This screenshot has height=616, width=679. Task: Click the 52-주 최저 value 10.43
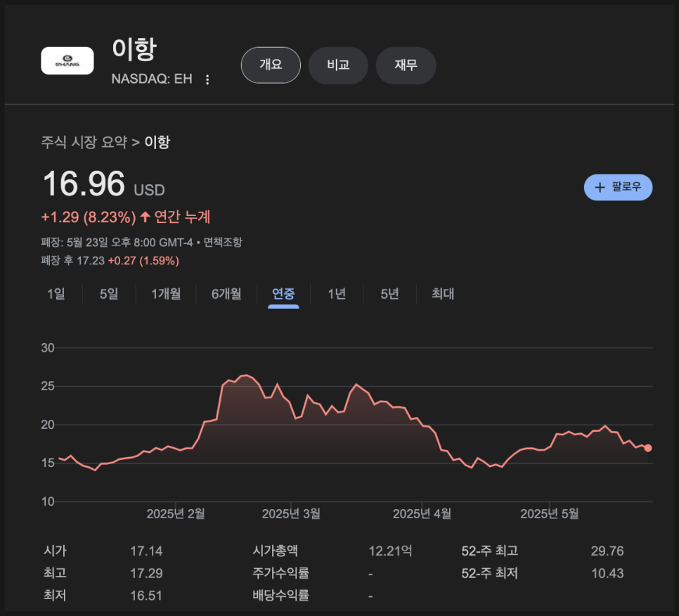click(x=607, y=573)
